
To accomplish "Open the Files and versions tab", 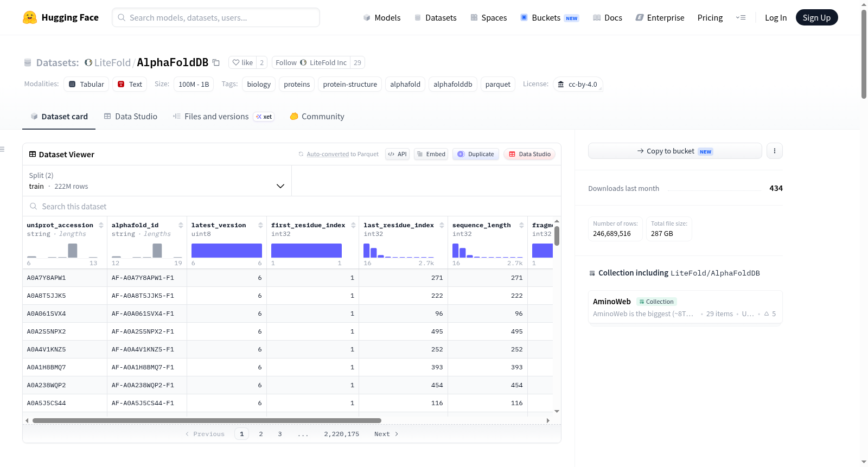I will click(224, 117).
